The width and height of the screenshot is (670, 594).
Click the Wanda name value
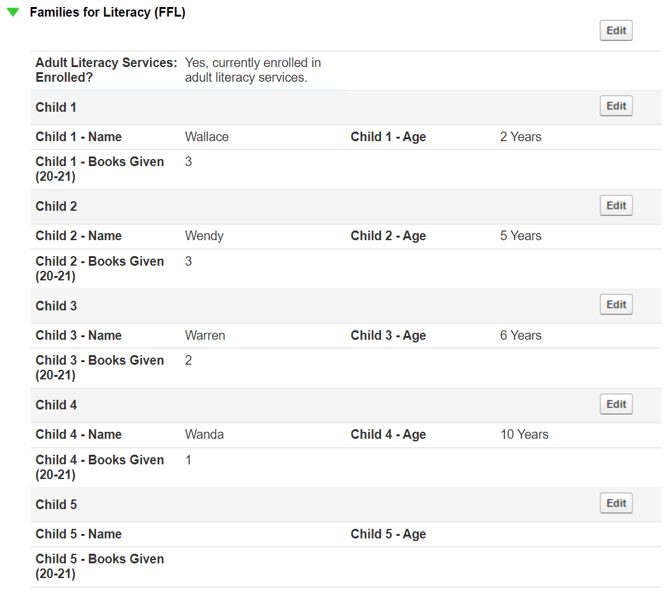204,435
